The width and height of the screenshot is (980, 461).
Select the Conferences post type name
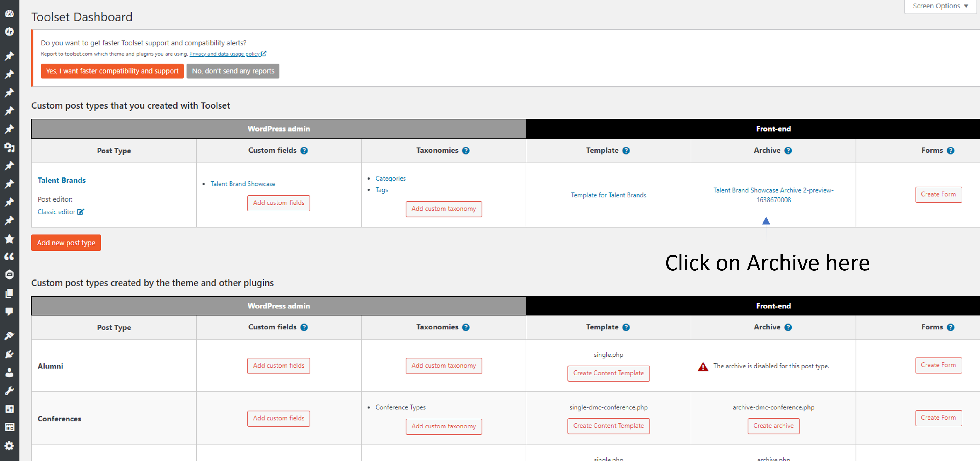tap(59, 419)
